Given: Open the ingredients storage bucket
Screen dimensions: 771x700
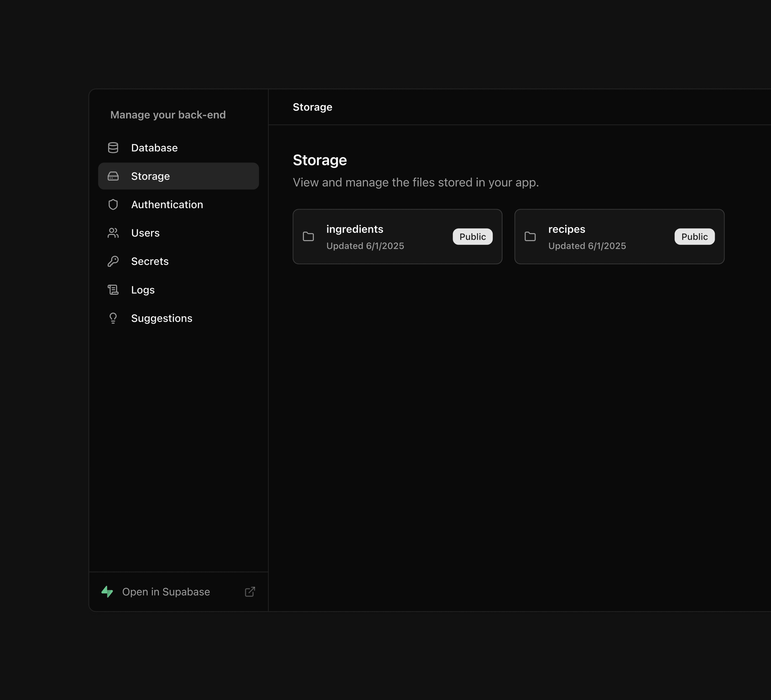Looking at the screenshot, I should [x=397, y=236].
